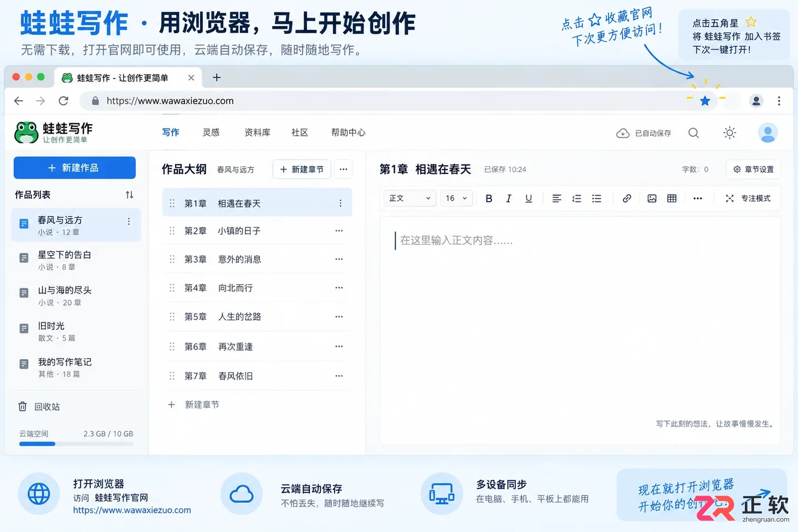This screenshot has height=532, width=798.
Task: Open more editor toolbar options
Action: [x=698, y=198]
